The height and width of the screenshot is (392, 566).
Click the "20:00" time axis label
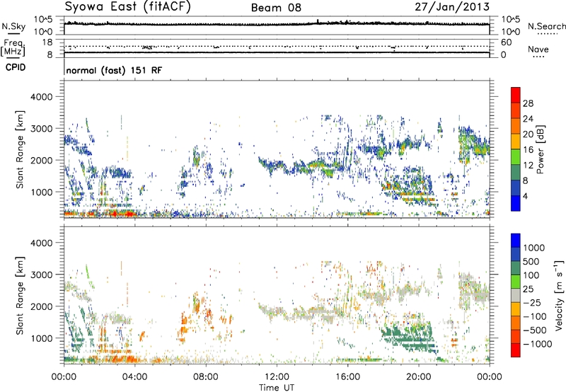point(419,377)
